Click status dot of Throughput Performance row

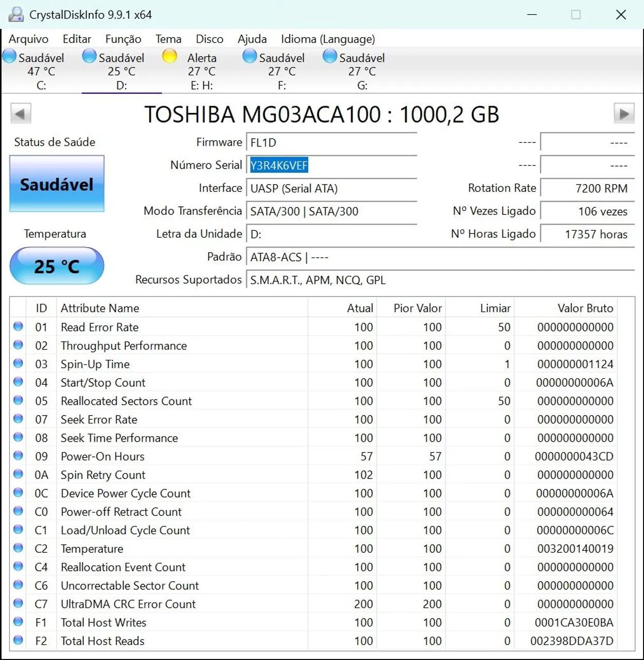pyautogui.click(x=18, y=345)
